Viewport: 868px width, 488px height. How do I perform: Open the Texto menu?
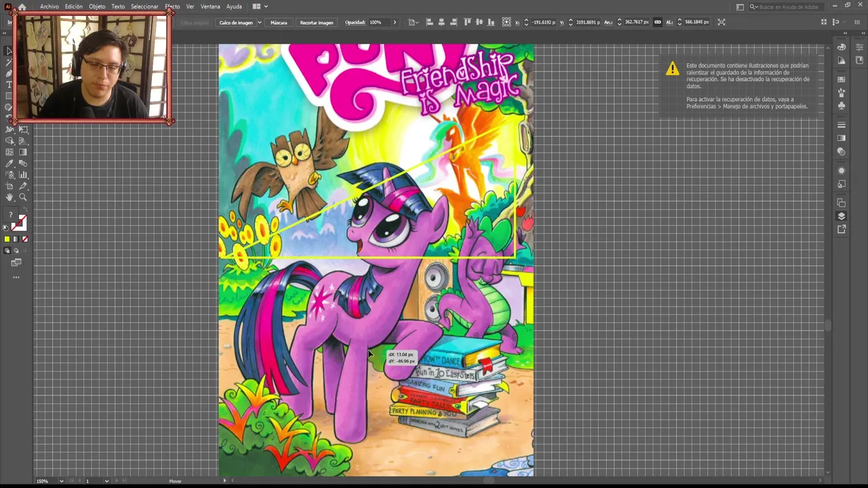coord(118,7)
